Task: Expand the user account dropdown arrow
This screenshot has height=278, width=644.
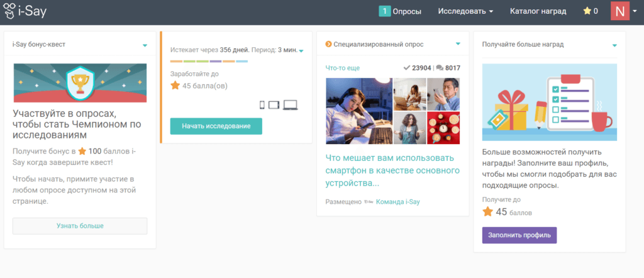Action: click(636, 11)
